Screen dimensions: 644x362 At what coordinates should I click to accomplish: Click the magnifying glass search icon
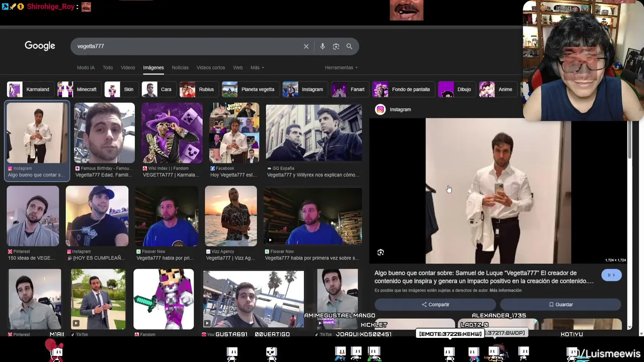349,46
